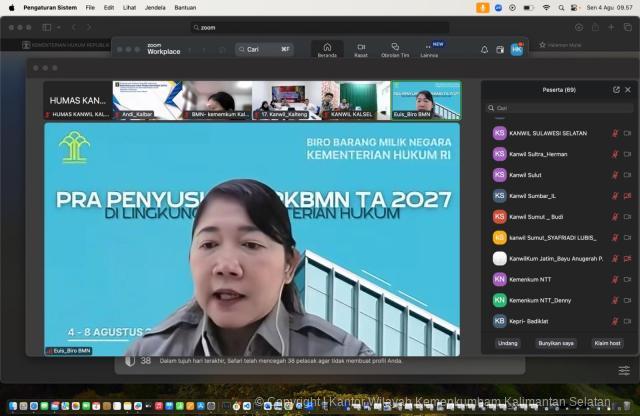Image resolution: width=640 pixels, height=416 pixels.
Task: Open the settings sliders icon below participants
Action: point(624,370)
